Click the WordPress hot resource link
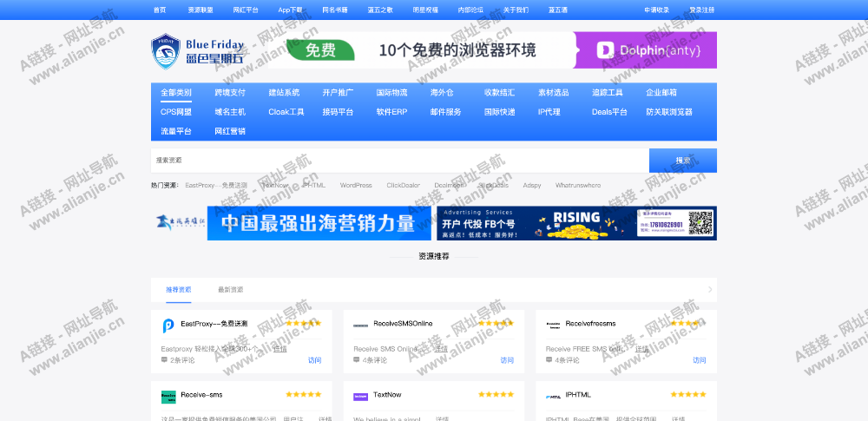This screenshot has height=421, width=868. [x=356, y=186]
